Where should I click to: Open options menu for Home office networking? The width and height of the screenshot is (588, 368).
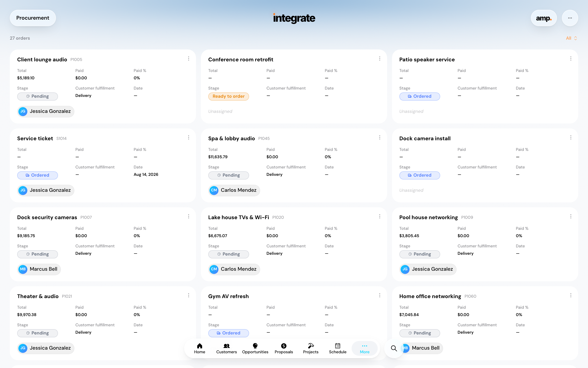[x=571, y=295]
